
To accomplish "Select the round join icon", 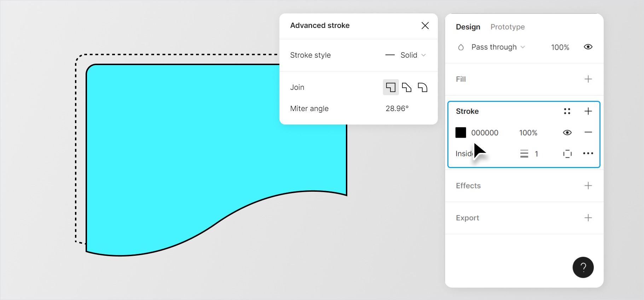I will point(423,87).
